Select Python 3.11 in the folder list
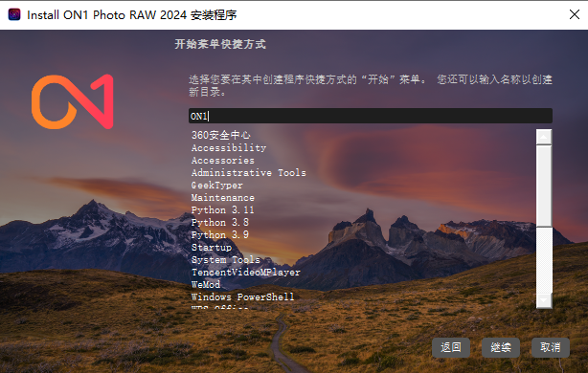Viewport: 588px width, 373px height. point(222,210)
